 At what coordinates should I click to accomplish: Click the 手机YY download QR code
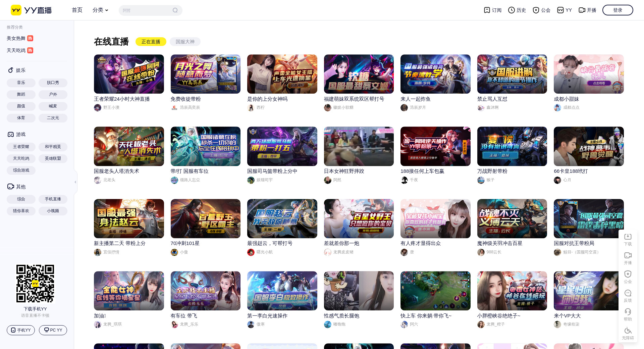coord(35,284)
